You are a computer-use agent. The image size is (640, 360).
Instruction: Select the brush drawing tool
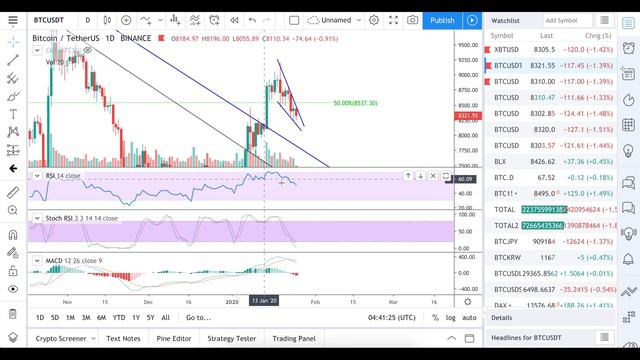(x=13, y=96)
